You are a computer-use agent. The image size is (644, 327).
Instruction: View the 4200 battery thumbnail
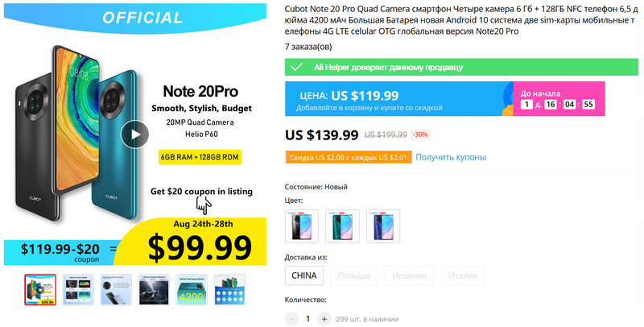pos(192,290)
